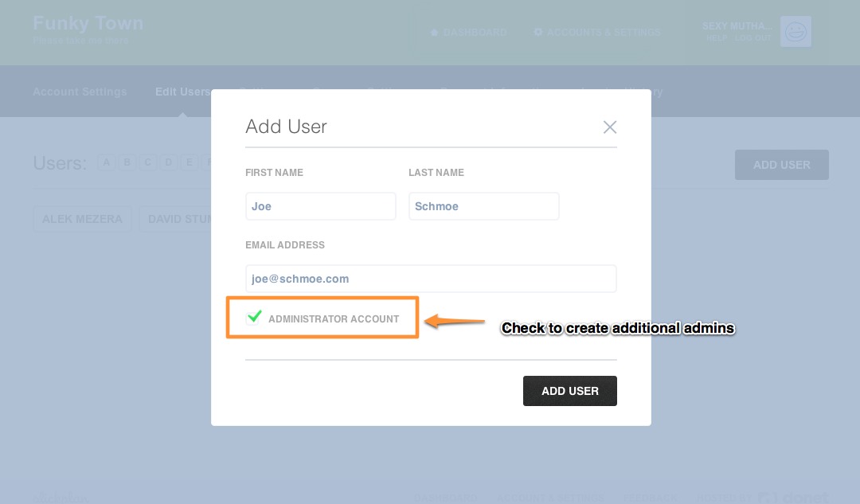This screenshot has width=860, height=504.
Task: Click the Email Address input field
Action: click(x=431, y=279)
